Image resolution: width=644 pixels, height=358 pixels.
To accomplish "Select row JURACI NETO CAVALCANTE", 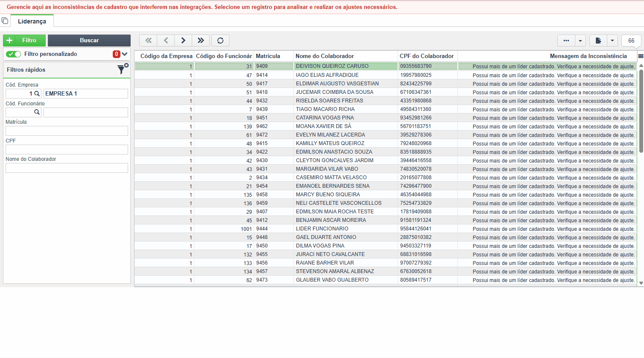I will (x=386, y=254).
